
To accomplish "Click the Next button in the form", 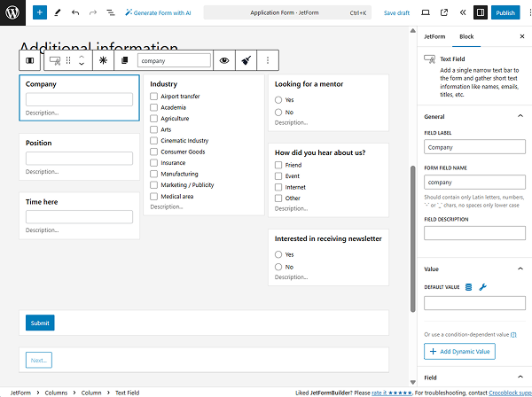I will coord(39,360).
